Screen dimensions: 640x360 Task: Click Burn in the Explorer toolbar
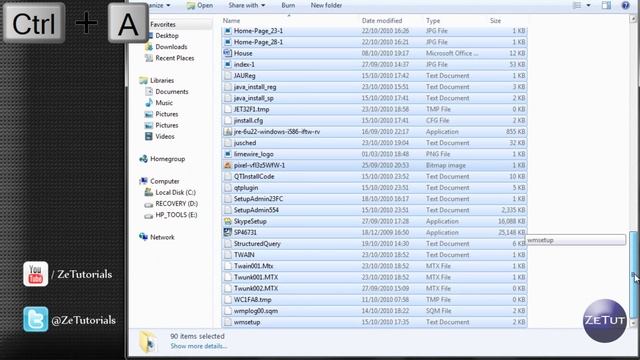point(288,5)
